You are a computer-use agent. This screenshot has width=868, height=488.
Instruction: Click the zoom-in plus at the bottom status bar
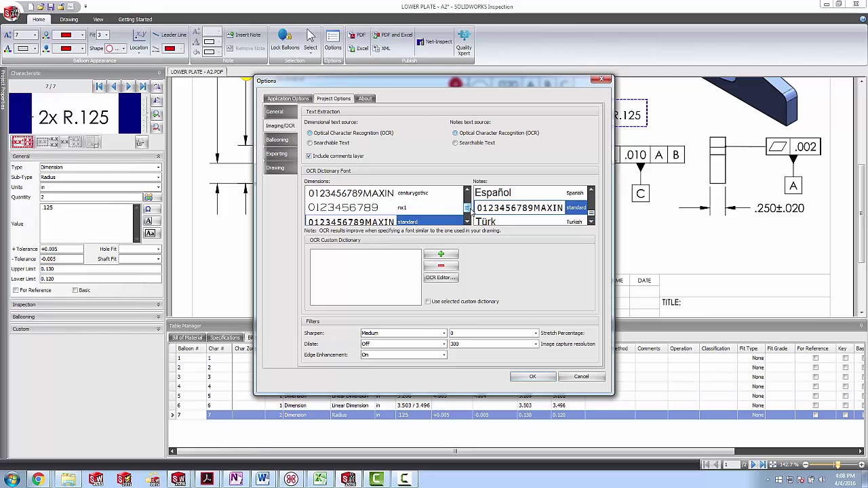pos(862,464)
